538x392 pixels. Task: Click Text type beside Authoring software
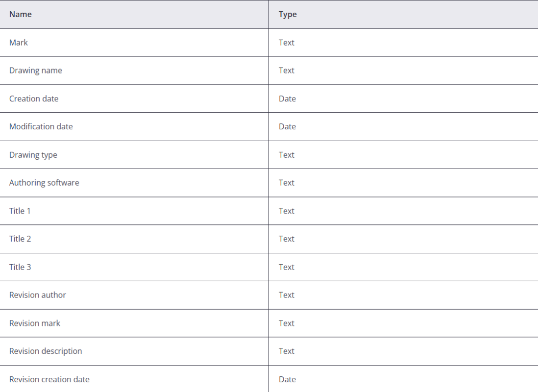pos(287,183)
